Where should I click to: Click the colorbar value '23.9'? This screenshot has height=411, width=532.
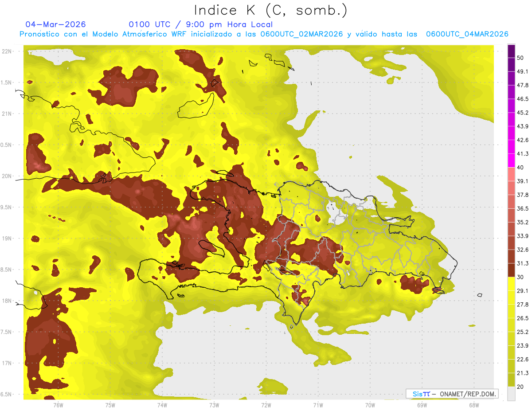pyautogui.click(x=523, y=345)
